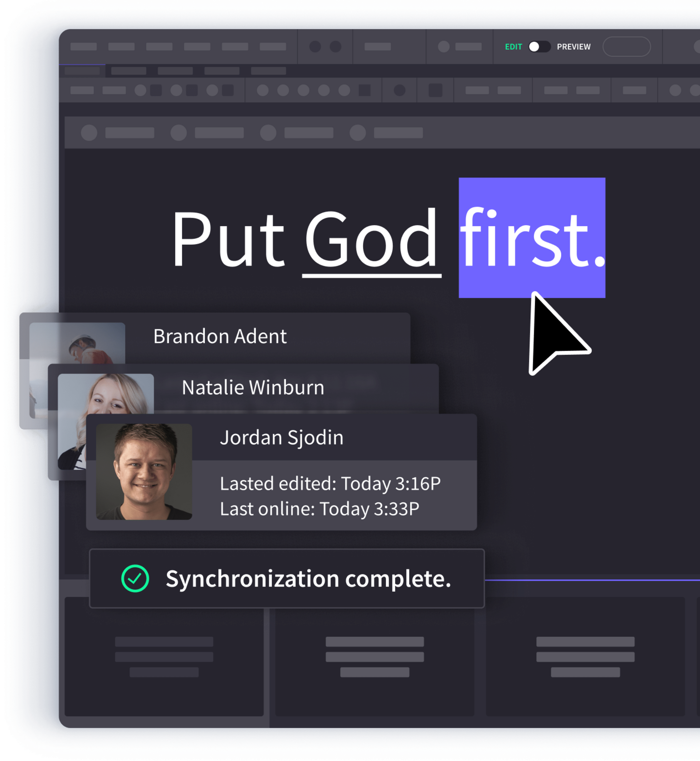Click the green checkmark sync icon
Image resolution: width=700 pixels, height=761 pixels.
coord(135,578)
